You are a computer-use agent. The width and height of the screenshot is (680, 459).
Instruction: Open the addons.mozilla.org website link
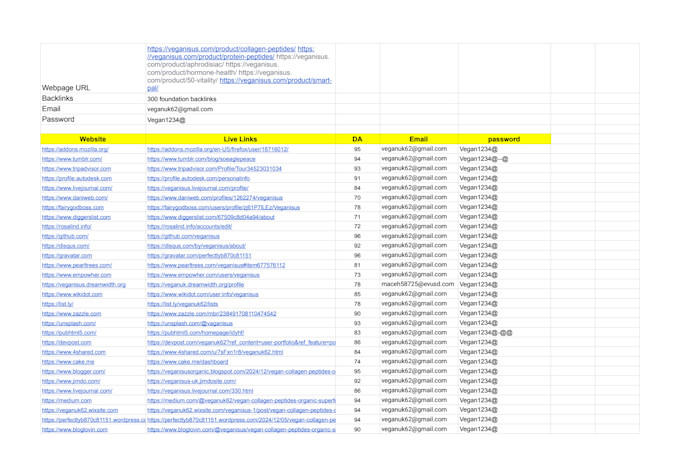75,149
